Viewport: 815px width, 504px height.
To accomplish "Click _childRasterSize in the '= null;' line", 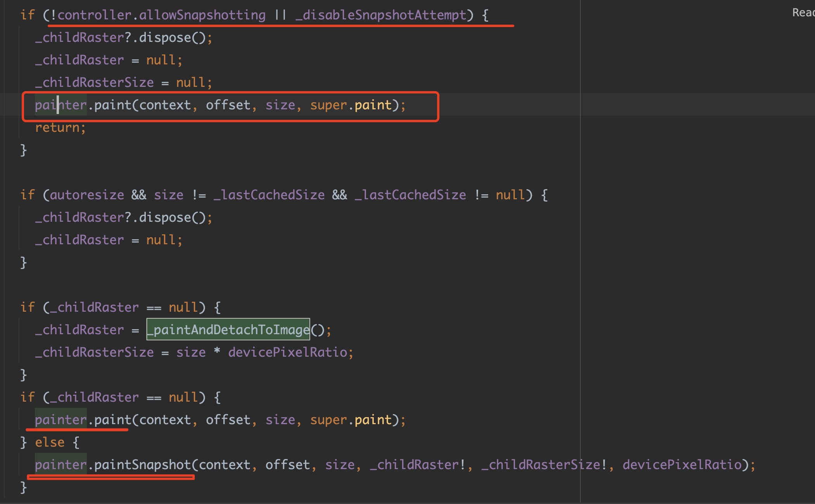I will point(94,83).
